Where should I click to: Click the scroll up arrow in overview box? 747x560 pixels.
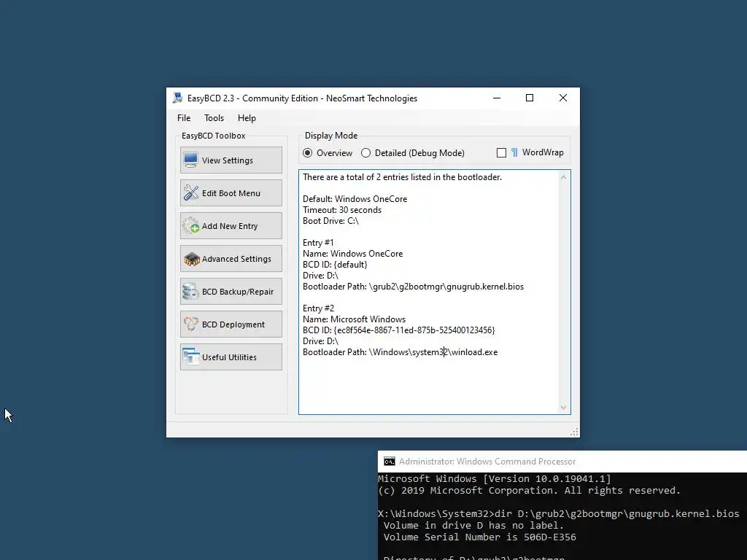pos(564,177)
